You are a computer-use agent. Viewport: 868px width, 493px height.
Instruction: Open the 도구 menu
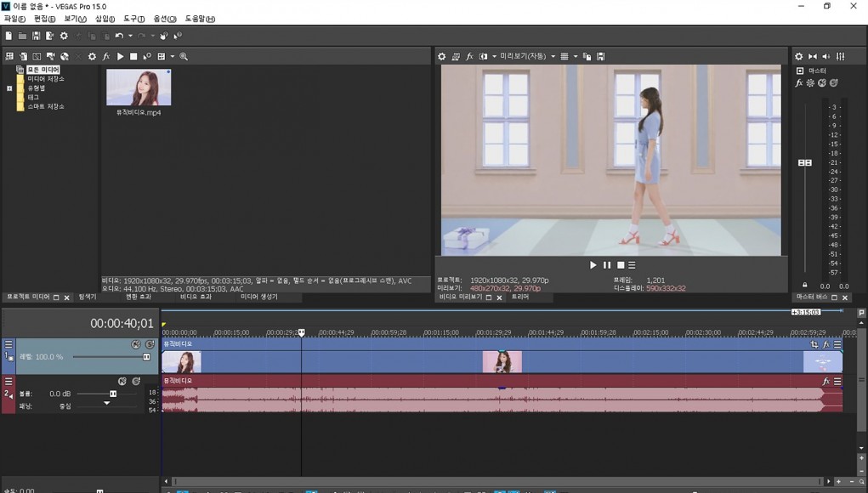pos(134,19)
